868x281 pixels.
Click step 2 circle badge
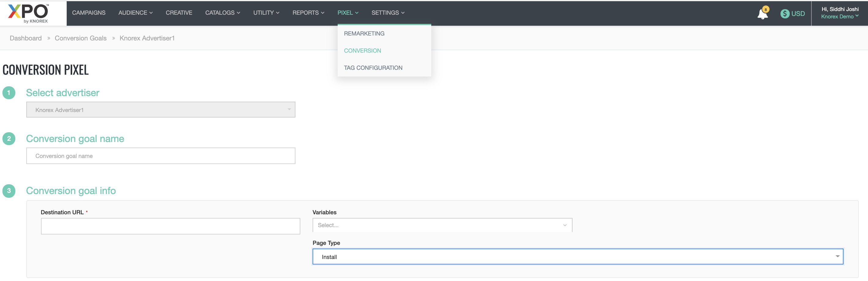click(x=9, y=139)
